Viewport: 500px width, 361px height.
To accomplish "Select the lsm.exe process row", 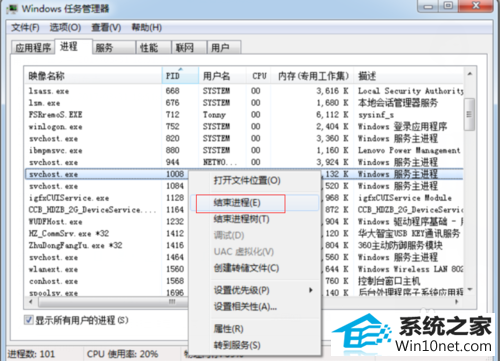I will tap(244, 103).
